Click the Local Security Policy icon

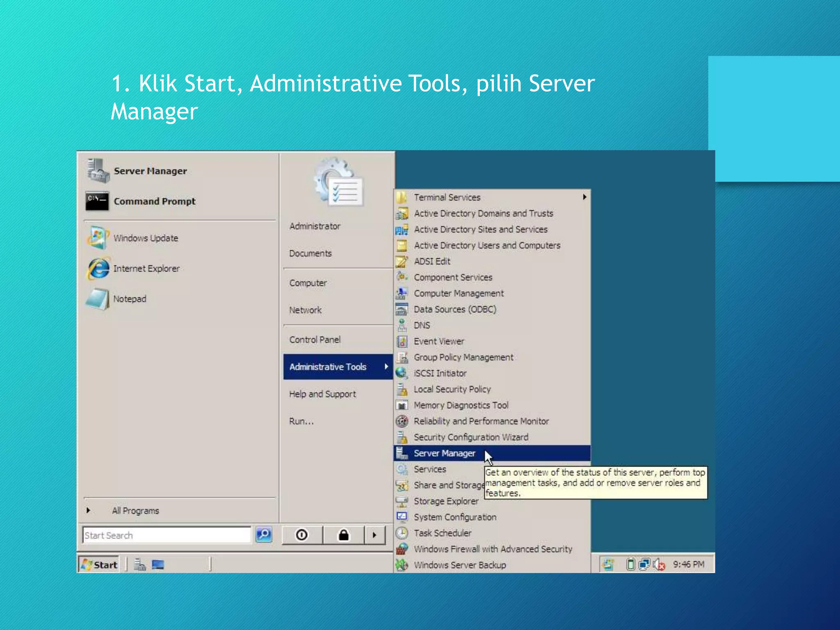click(x=402, y=389)
